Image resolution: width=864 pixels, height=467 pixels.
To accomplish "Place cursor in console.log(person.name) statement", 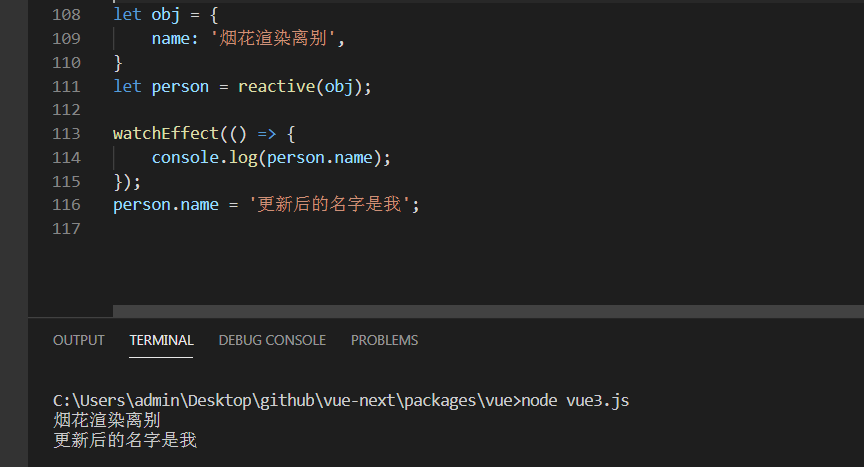I will (270, 157).
